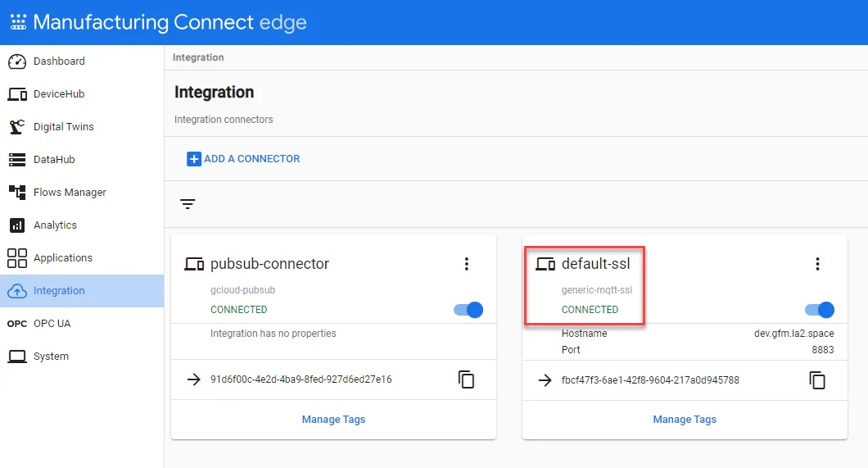Click arrow icon beside 91d6f00c ID
This screenshot has height=468, width=868.
point(194,379)
